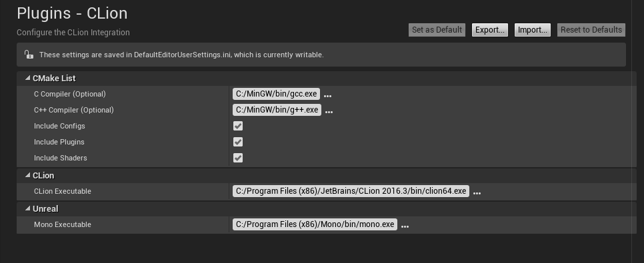Click the lock icon in the info banner
This screenshot has height=263, width=644.
point(29,55)
